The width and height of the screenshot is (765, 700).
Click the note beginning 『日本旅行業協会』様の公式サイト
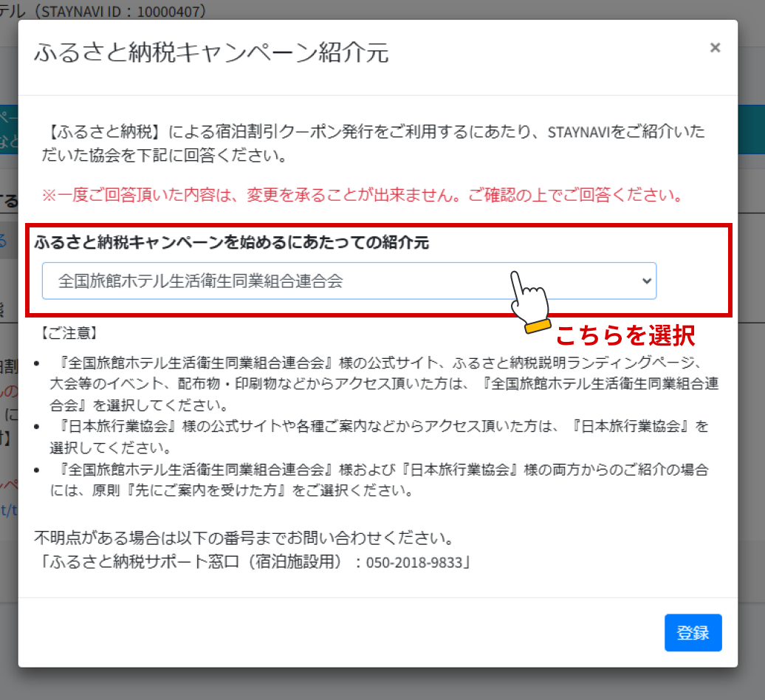379,436
